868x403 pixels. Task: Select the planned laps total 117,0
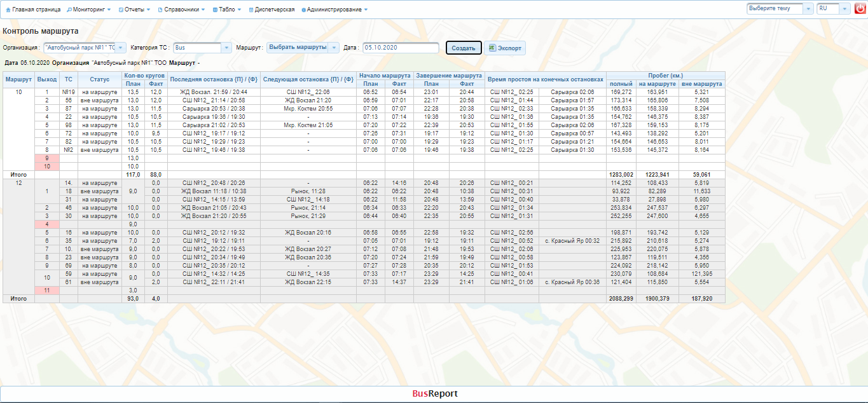[134, 174]
